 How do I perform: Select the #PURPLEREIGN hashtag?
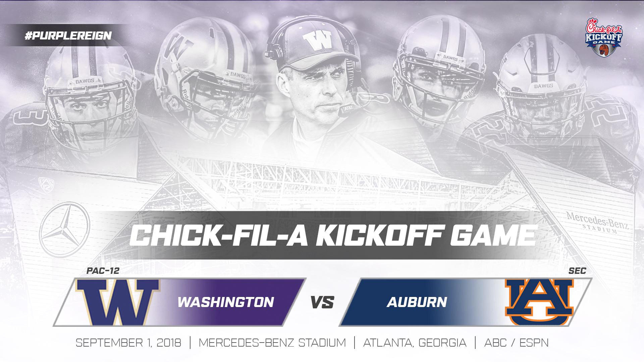coord(68,36)
